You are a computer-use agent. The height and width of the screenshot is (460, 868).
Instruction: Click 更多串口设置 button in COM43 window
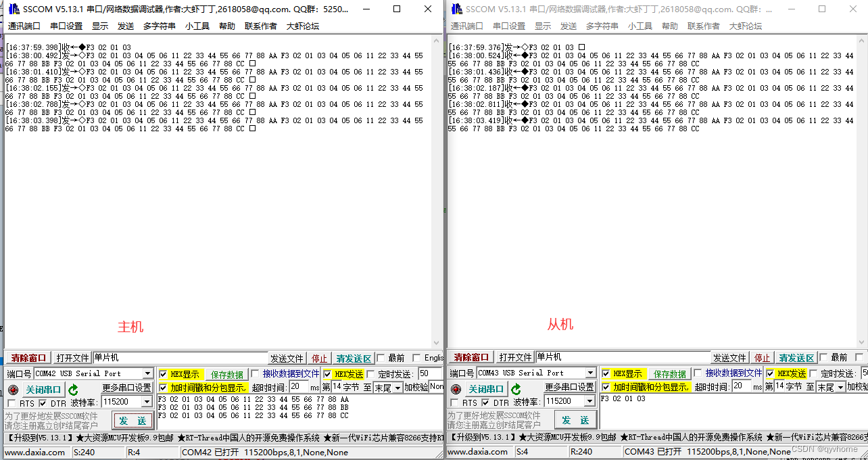(570, 387)
